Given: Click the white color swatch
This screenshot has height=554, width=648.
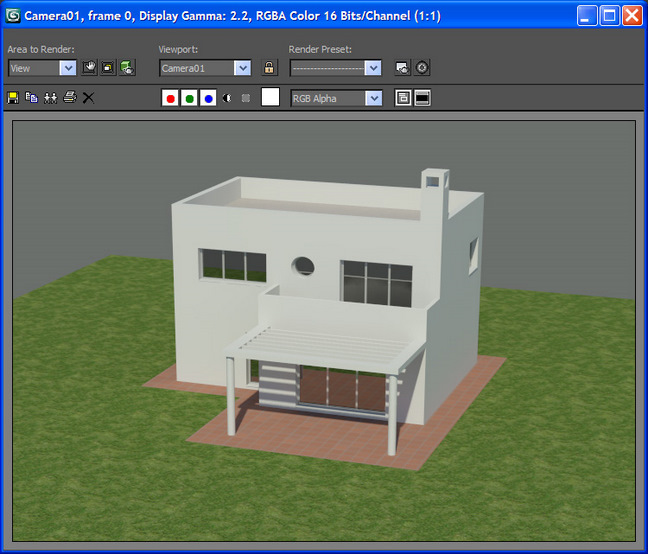Looking at the screenshot, I should (270, 97).
